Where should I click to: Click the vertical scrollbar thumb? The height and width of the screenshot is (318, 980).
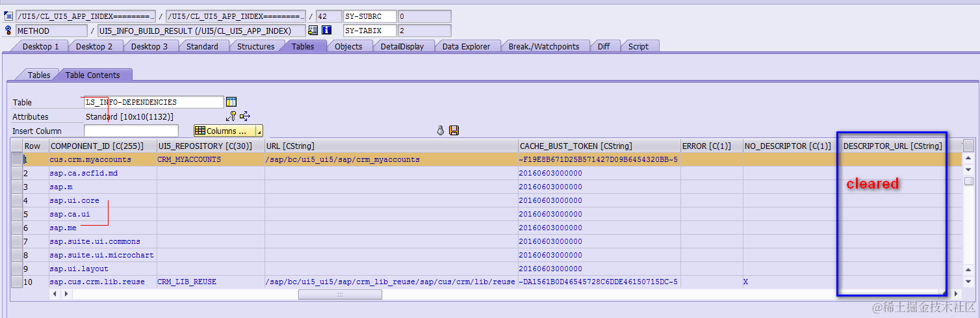pyautogui.click(x=968, y=180)
